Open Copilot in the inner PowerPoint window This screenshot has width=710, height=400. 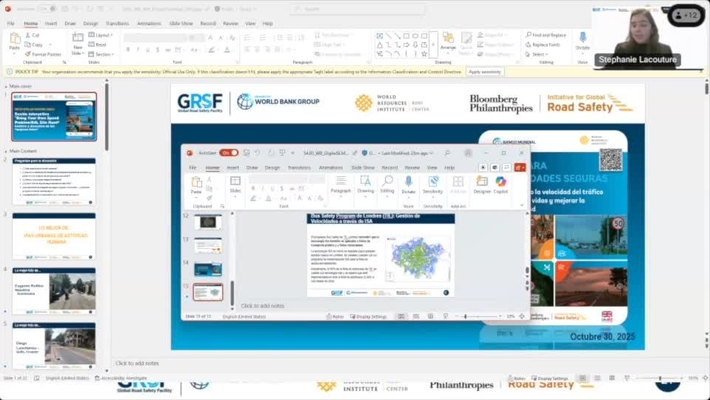coord(501,185)
